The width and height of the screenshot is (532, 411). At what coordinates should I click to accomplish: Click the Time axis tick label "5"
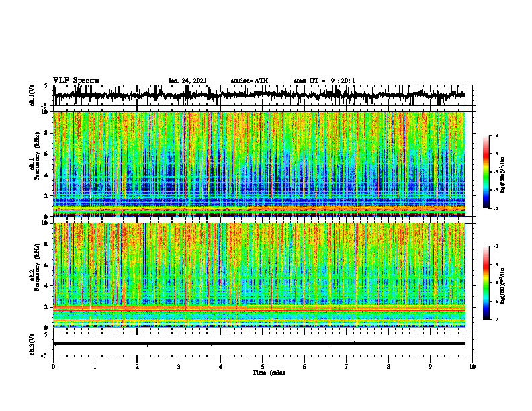[x=263, y=367]
